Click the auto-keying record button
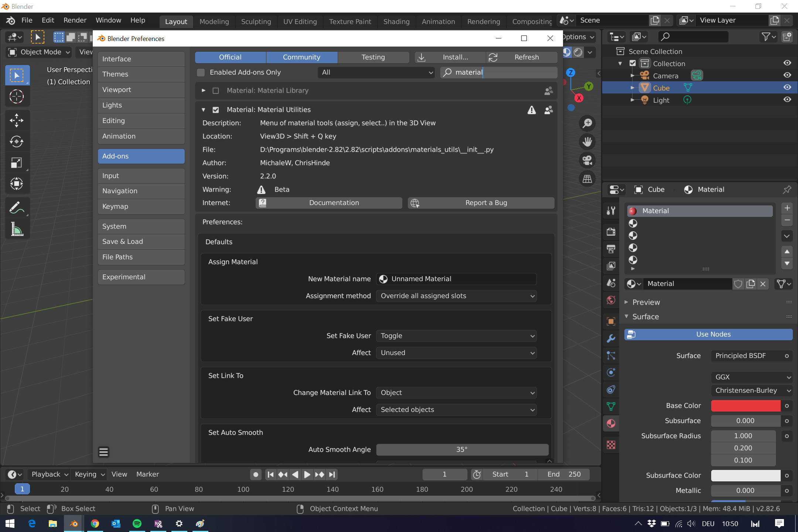Screen dimensions: 798x532 pos(256,474)
